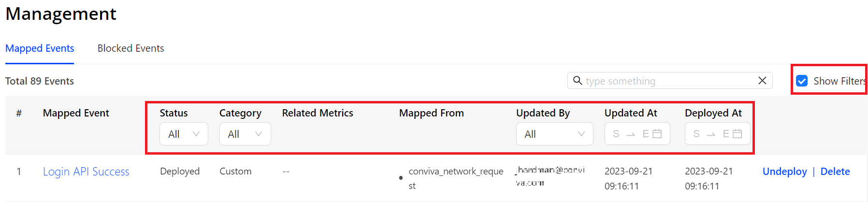Switch to the Blocked Events tab
The width and height of the screenshot is (868, 202).
(130, 48)
